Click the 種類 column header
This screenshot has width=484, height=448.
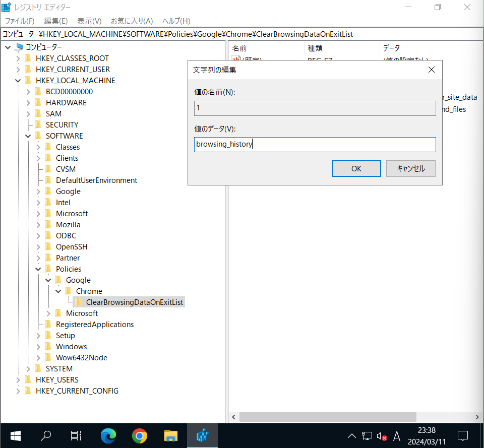pos(342,48)
